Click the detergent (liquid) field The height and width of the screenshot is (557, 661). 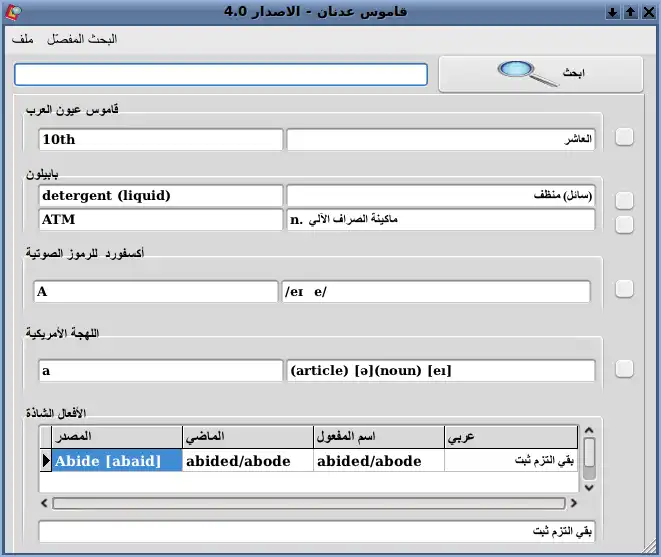click(161, 196)
